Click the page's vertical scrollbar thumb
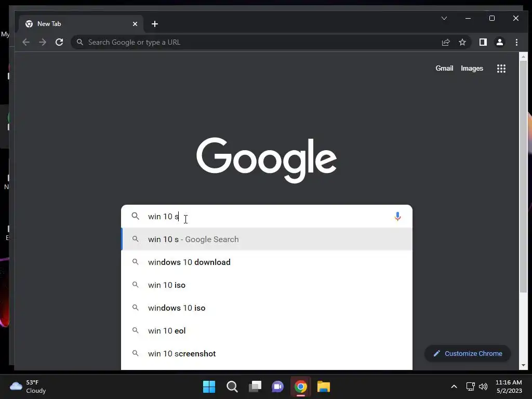This screenshot has height=399, width=532. (x=523, y=177)
